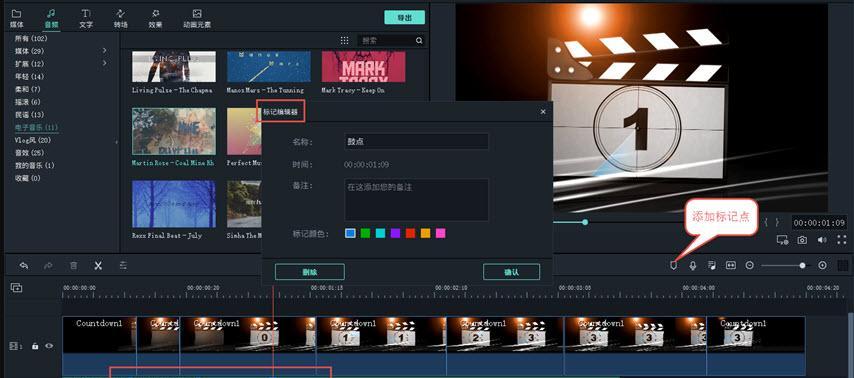Image resolution: width=854 pixels, height=378 pixels.
Task: Enter fullscreen preview with the expand icon
Action: tap(841, 240)
